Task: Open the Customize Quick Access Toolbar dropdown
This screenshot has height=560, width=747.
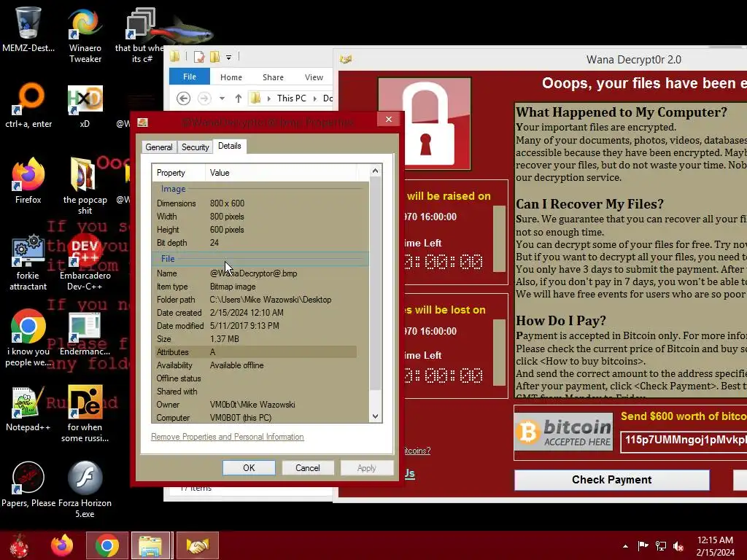Action: [x=228, y=58]
